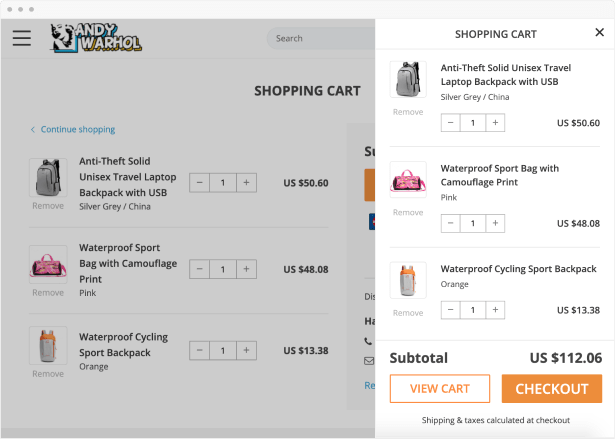
Task: Decrease Waterproof Sport Bag quantity on main page
Action: click(199, 269)
